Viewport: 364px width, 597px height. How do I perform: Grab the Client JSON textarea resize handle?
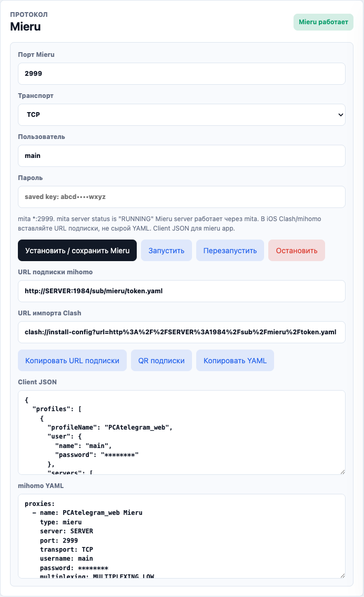342,472
